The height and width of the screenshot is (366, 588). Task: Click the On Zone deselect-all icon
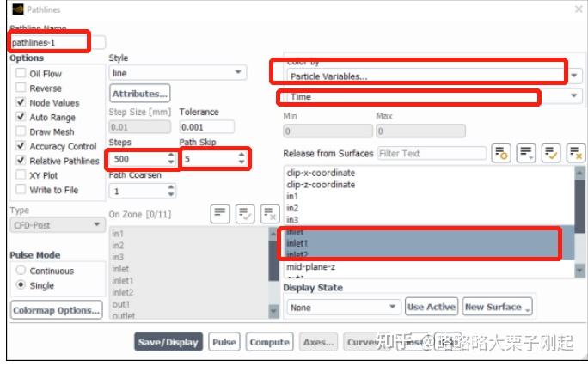tap(270, 214)
